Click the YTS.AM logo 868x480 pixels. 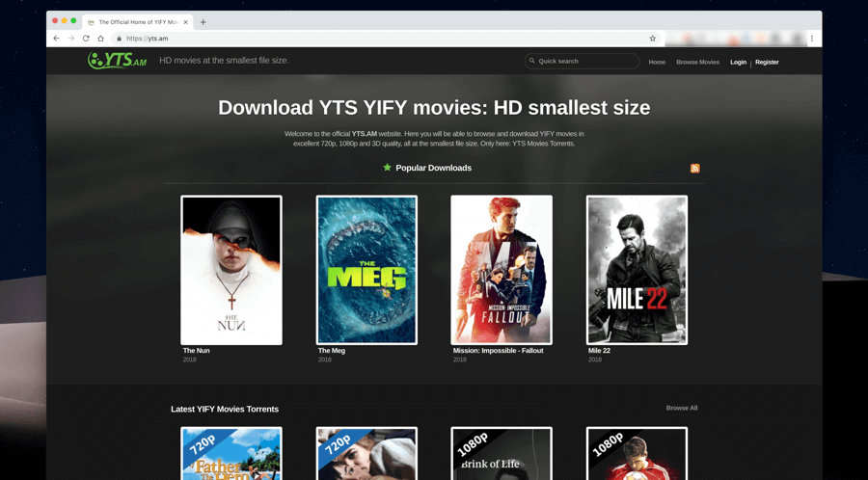click(x=118, y=61)
